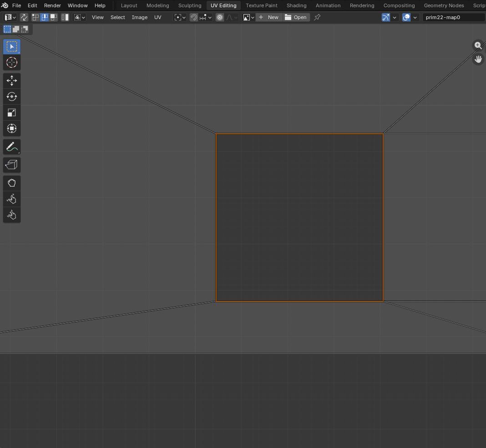Open the Image menu in UV editor

point(140,17)
